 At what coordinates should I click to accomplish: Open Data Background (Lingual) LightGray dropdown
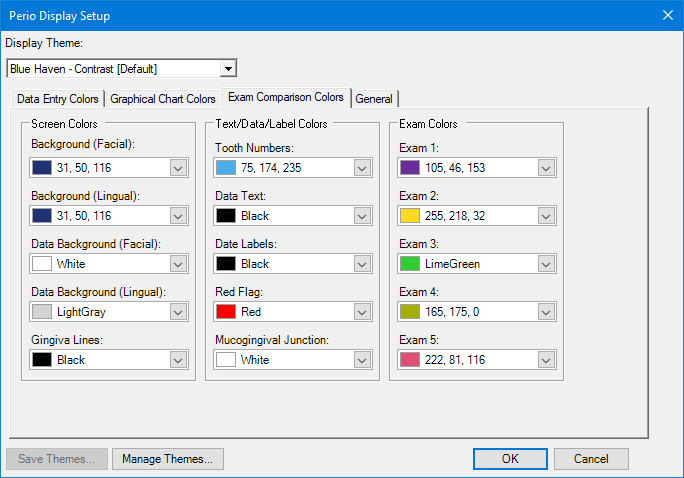pyautogui.click(x=178, y=312)
